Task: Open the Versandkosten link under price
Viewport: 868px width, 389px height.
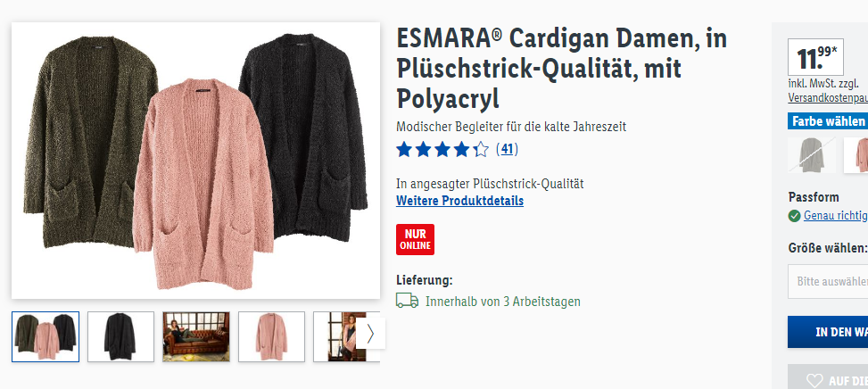Action: [x=828, y=98]
